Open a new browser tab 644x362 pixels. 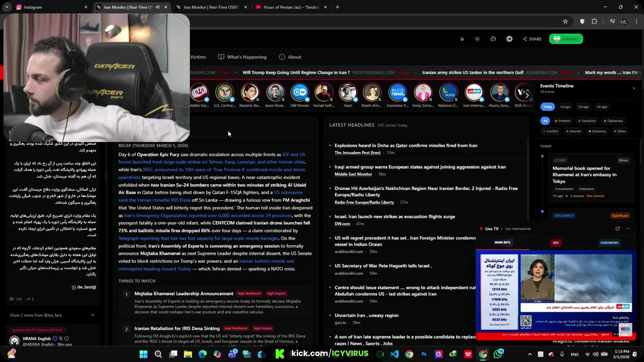(x=337, y=7)
